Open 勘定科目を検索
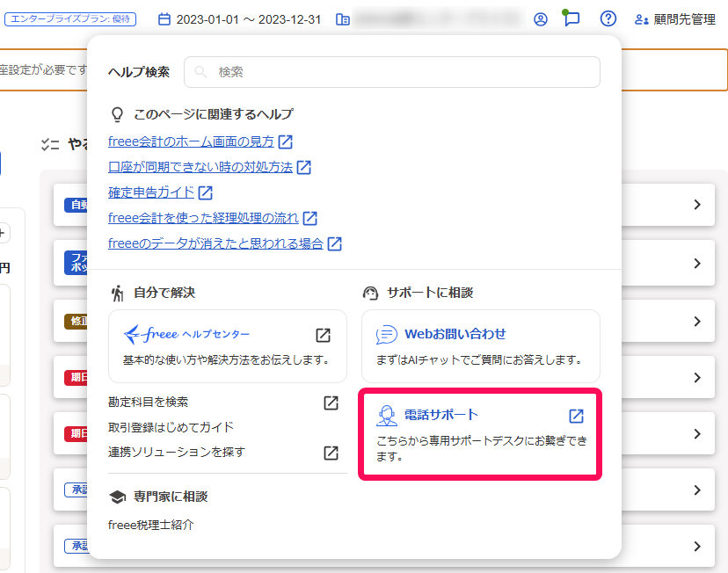This screenshot has height=573, width=728. point(148,402)
